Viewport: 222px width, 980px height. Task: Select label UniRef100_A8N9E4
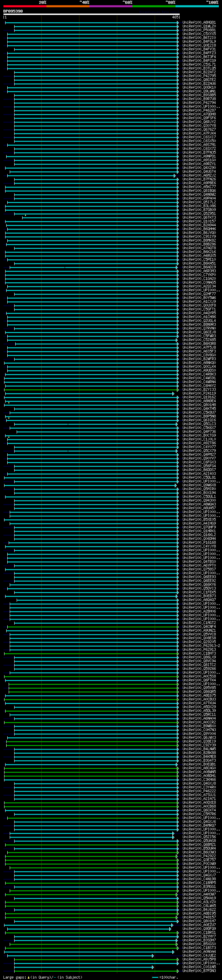[x=199, y=401]
